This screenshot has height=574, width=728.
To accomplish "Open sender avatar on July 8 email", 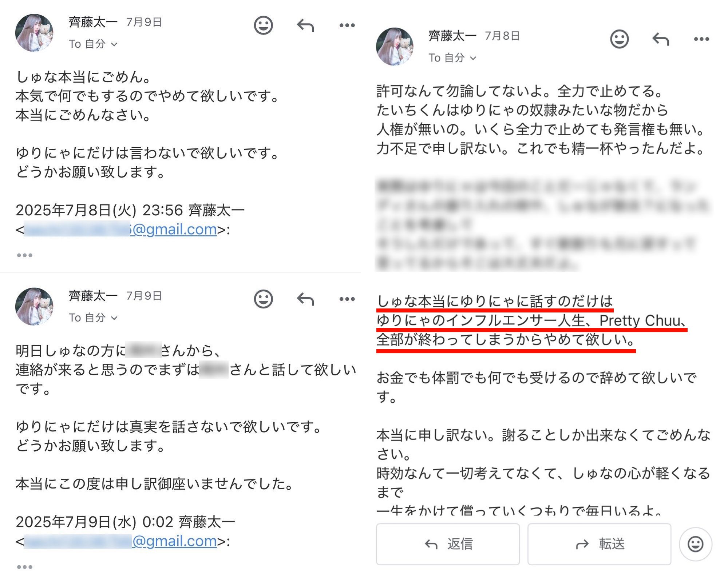I will pos(395,47).
